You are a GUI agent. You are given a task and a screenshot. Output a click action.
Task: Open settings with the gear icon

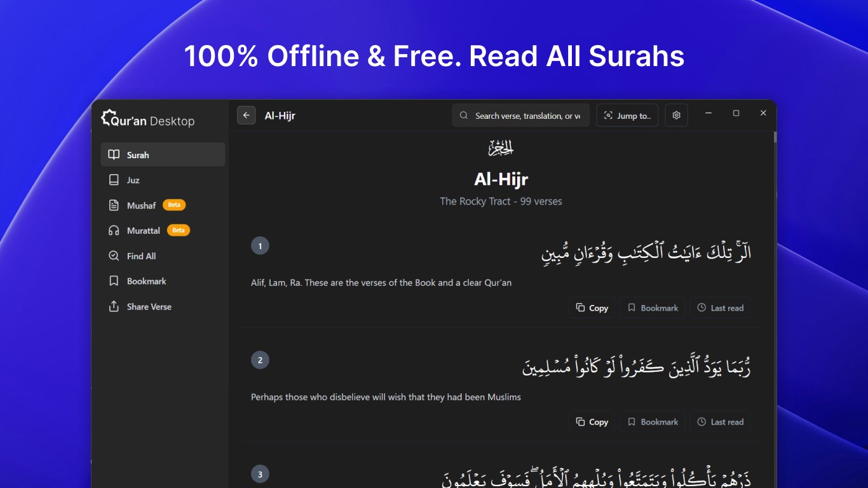[x=676, y=115]
